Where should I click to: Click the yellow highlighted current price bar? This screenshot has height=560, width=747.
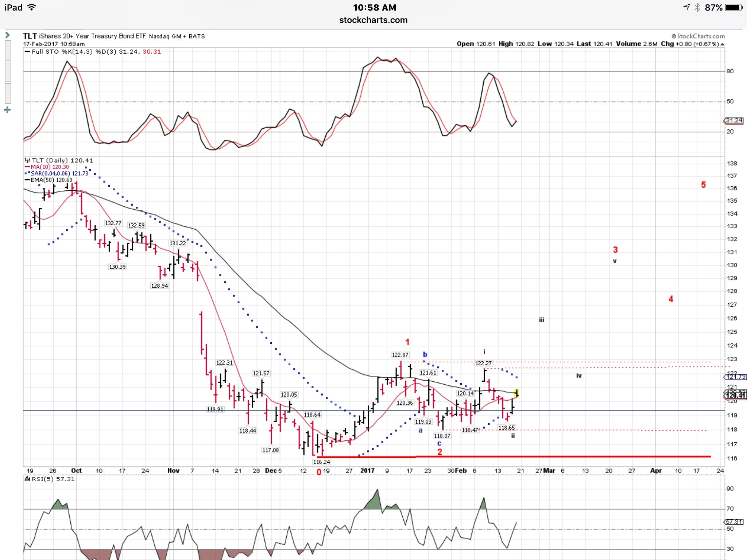pyautogui.click(x=516, y=393)
